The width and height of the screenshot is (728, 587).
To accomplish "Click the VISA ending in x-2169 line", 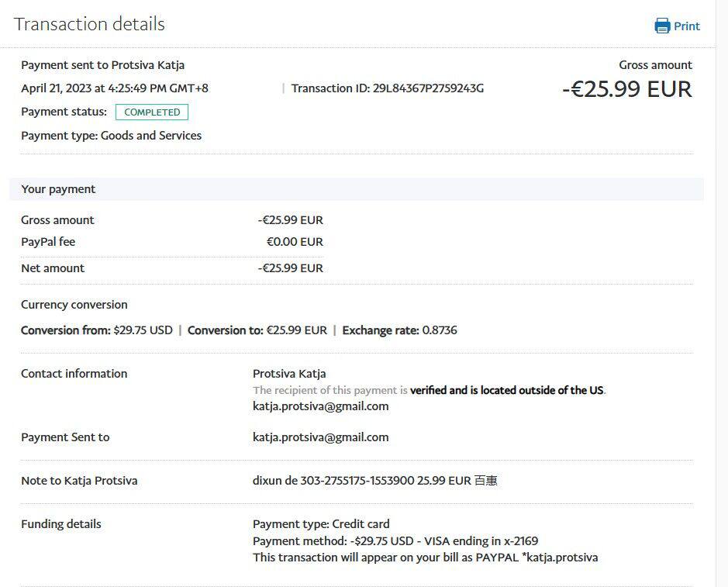I will tap(395, 541).
